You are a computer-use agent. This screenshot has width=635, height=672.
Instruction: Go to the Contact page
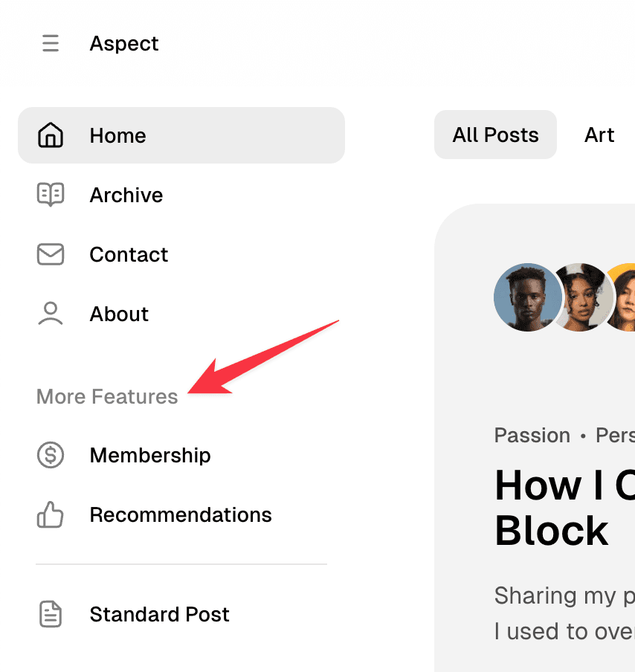pyautogui.click(x=128, y=254)
